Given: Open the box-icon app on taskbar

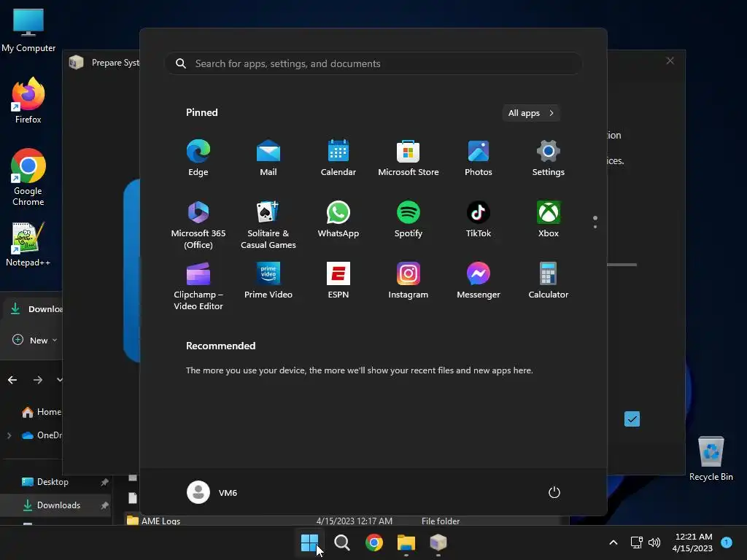Looking at the screenshot, I should pyautogui.click(x=438, y=542).
